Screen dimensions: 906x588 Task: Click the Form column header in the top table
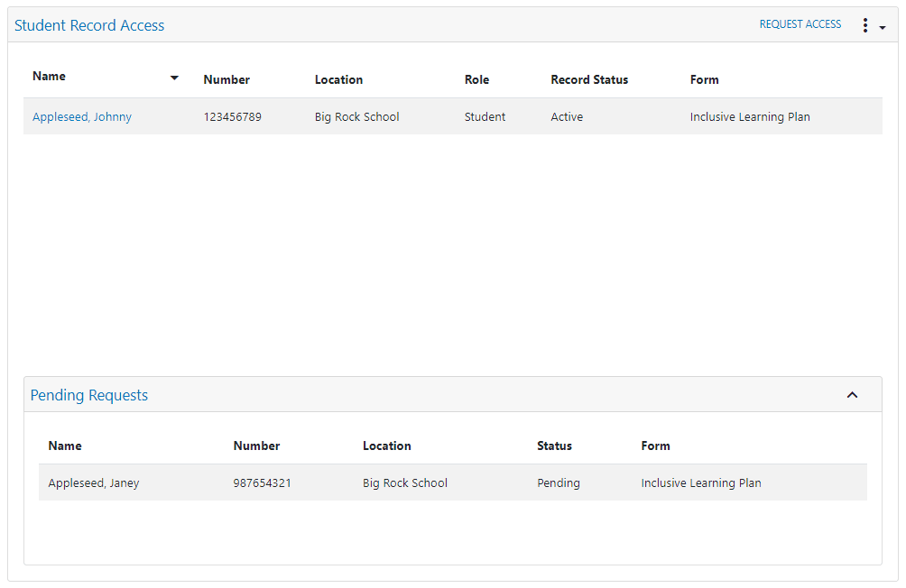(705, 79)
